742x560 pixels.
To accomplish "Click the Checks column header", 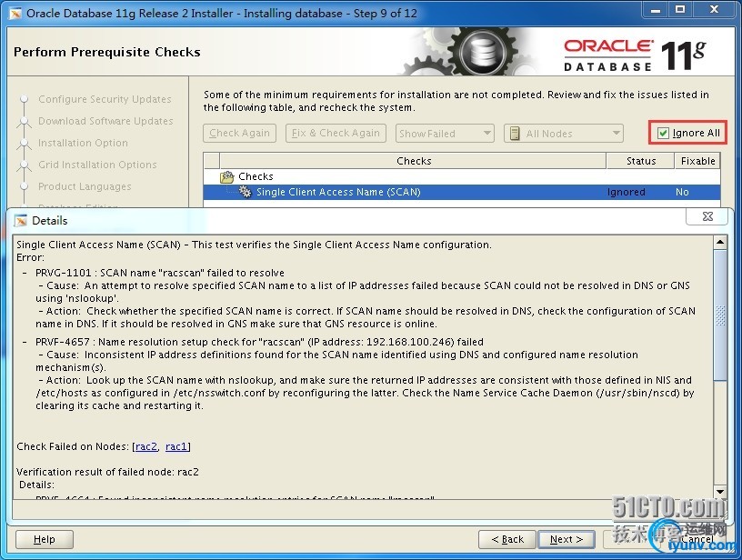I will pyautogui.click(x=413, y=161).
